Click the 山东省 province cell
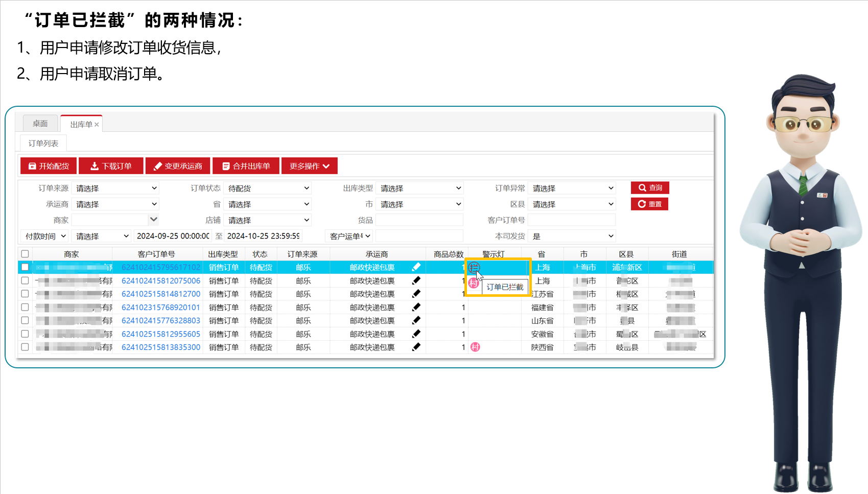 coord(542,320)
